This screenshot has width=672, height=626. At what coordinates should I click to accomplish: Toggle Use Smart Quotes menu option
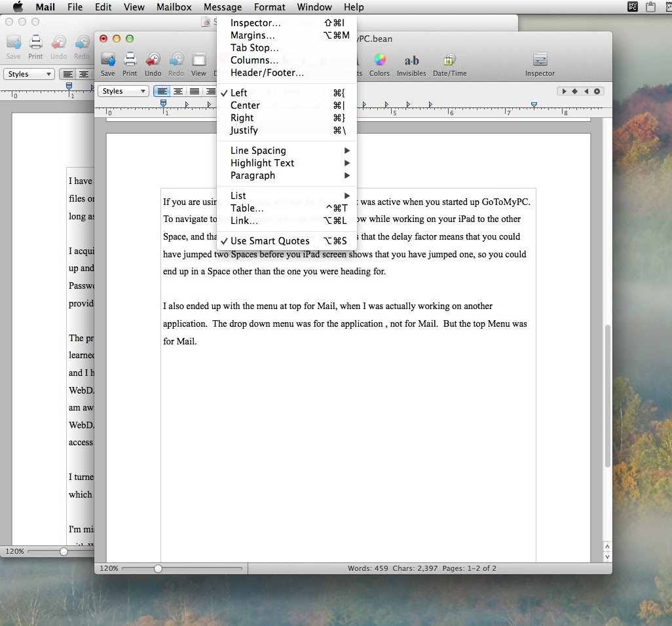(x=287, y=241)
